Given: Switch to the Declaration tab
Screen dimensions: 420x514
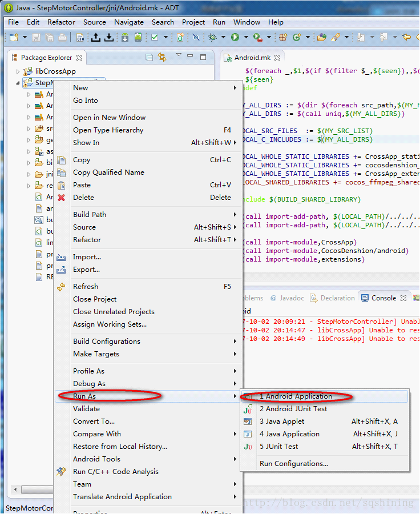Looking at the screenshot, I should point(337,298).
